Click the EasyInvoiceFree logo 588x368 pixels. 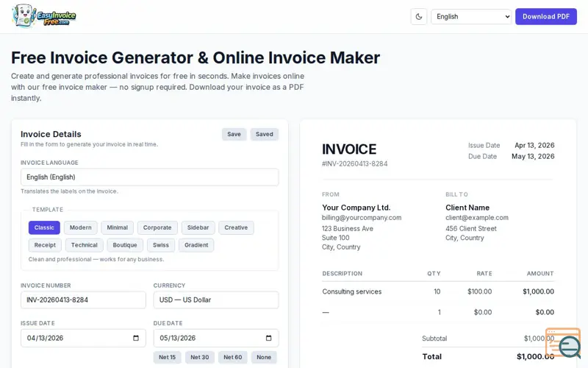44,16
